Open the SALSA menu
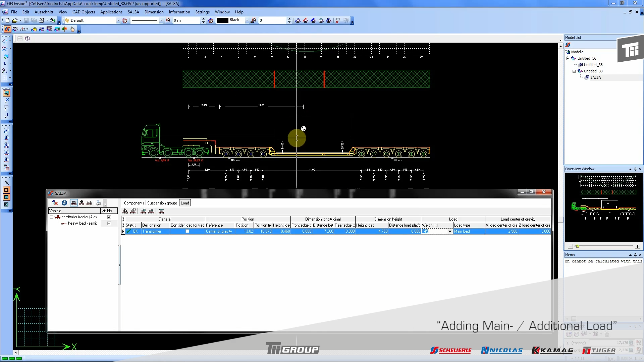 133,12
